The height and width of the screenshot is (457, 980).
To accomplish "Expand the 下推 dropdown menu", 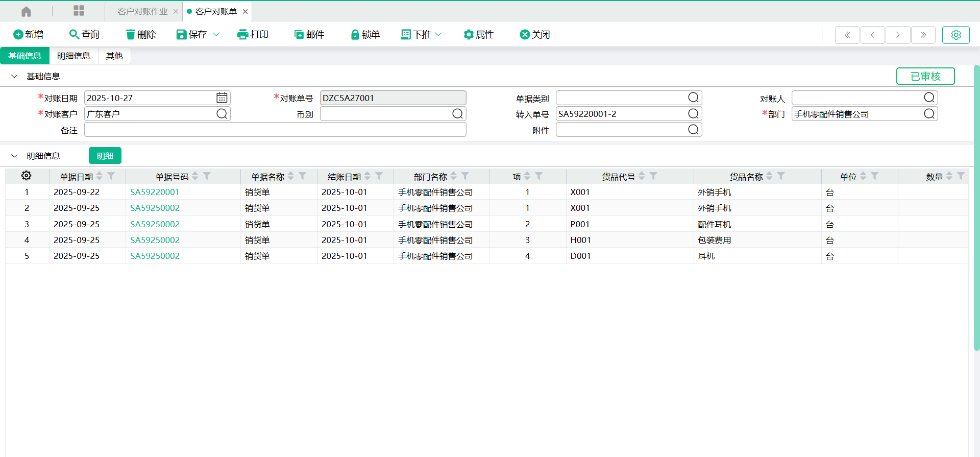I will [438, 35].
